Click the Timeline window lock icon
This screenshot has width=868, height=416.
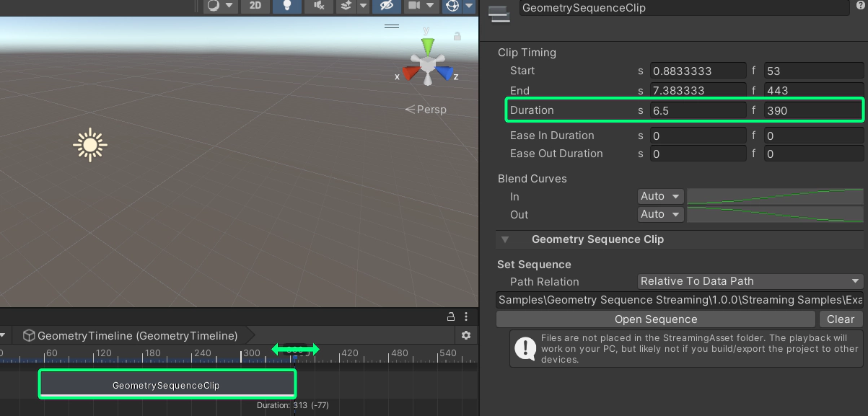click(x=452, y=317)
